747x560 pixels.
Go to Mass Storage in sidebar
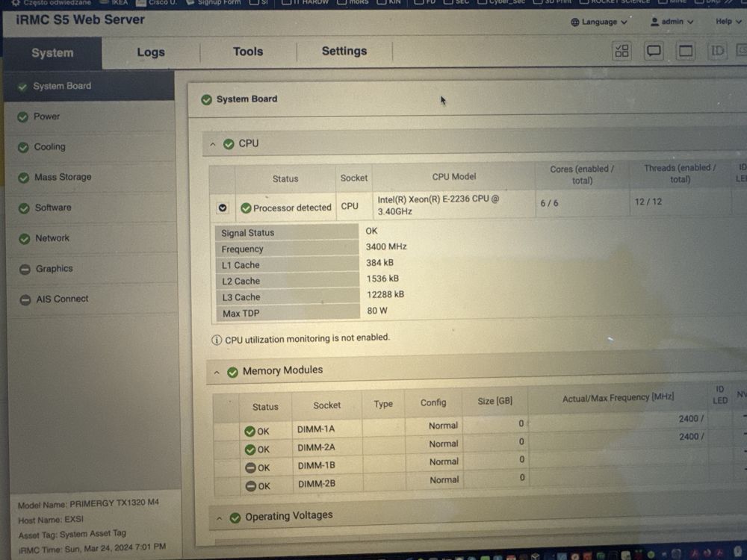(x=91, y=178)
